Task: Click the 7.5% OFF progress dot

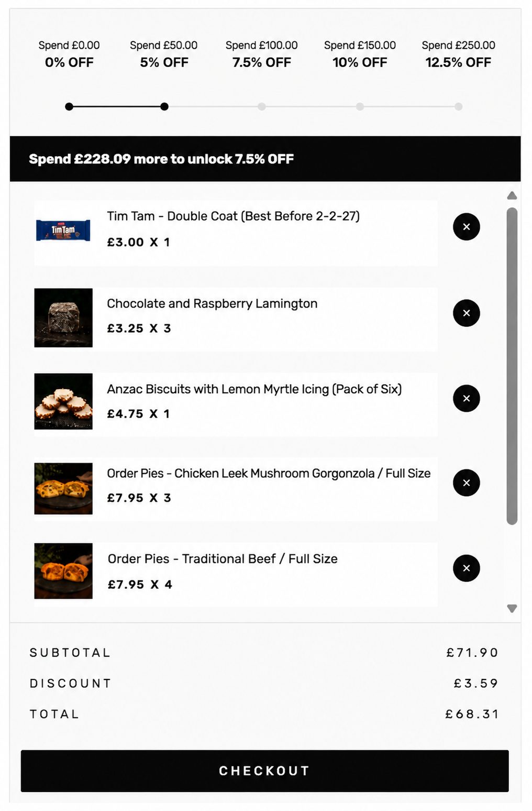Action: click(x=262, y=106)
